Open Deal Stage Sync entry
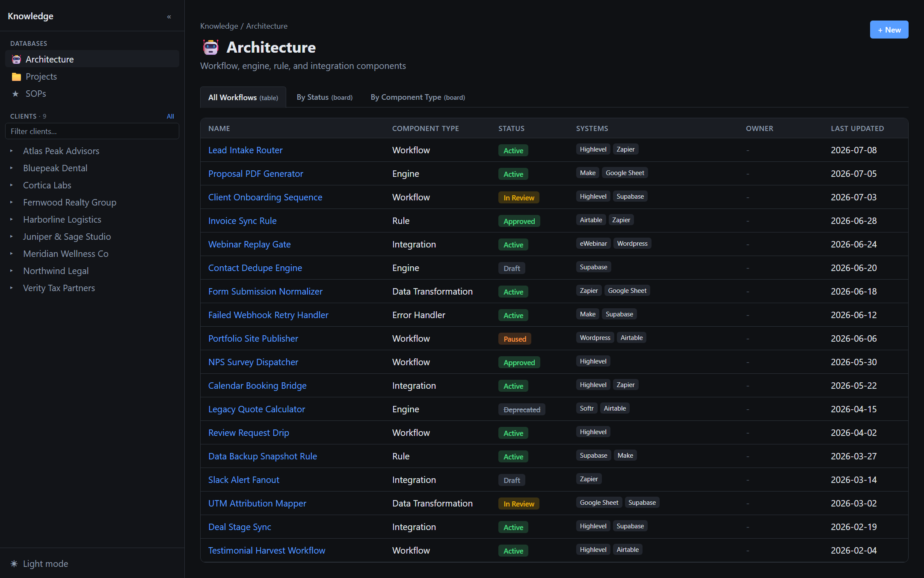924x578 pixels. 240,527
